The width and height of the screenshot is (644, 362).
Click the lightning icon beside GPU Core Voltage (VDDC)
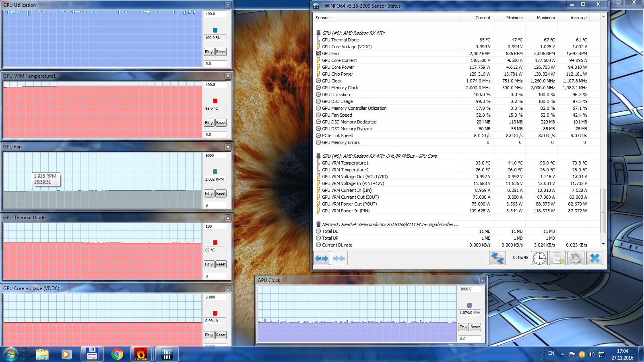318,47
